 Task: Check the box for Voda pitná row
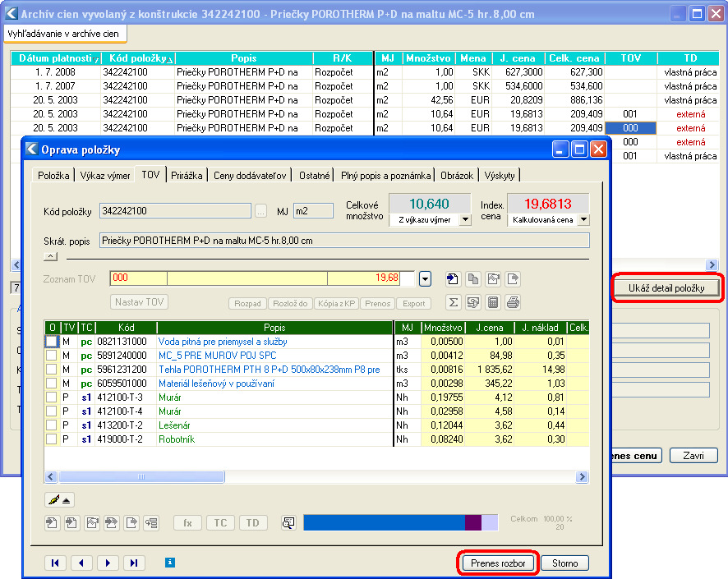tap(52, 342)
